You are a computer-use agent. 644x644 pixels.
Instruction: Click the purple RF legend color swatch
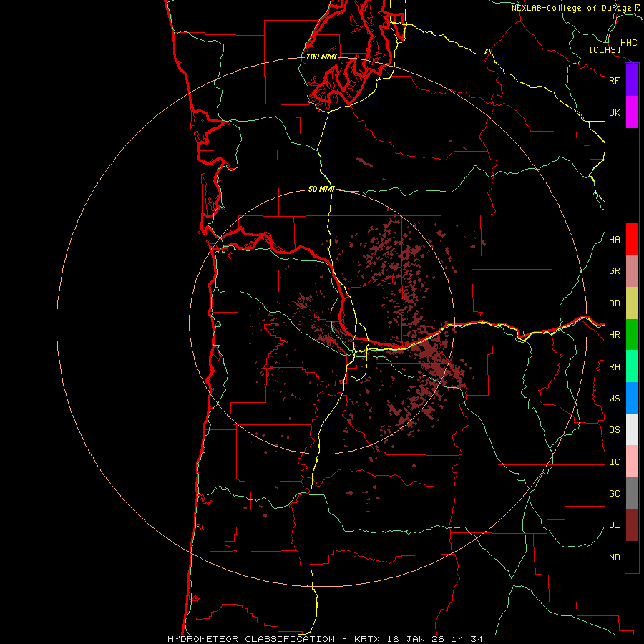click(632, 80)
